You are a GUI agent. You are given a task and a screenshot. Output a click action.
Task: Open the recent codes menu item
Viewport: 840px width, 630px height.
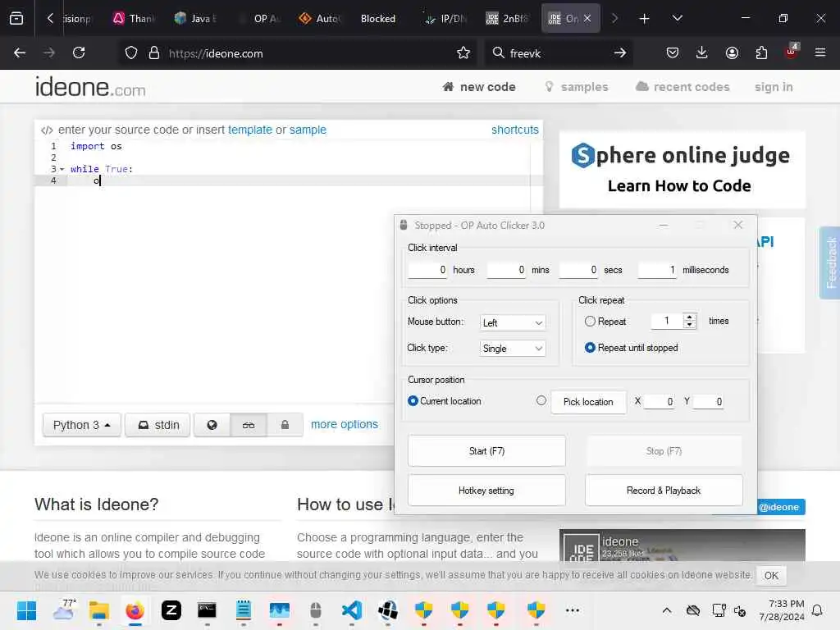(x=682, y=87)
